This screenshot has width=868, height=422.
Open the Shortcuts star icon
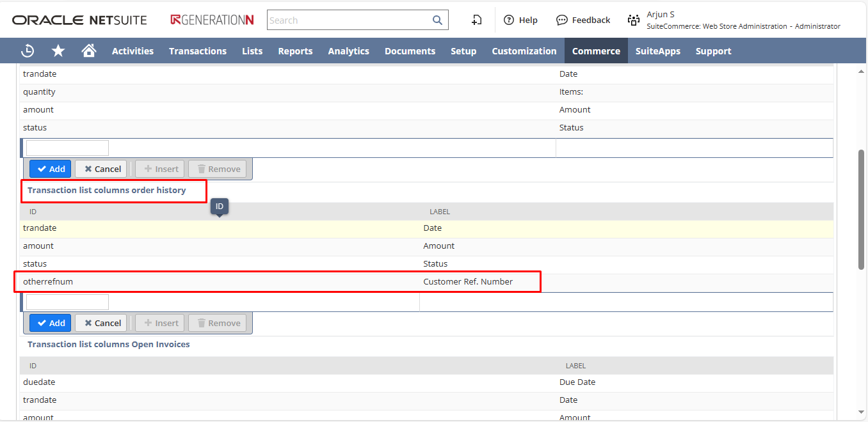(x=58, y=51)
